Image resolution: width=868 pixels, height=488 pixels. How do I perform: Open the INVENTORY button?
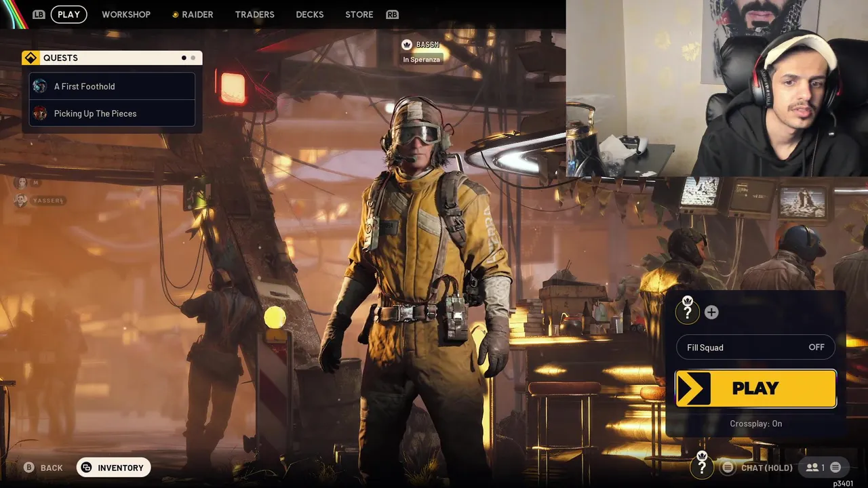pyautogui.click(x=114, y=468)
